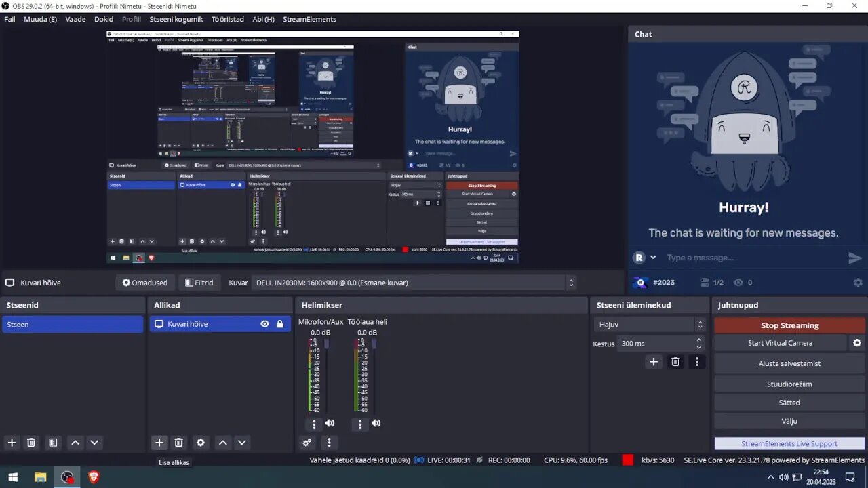Open advanced audio properties gears icon
868x488 pixels.
(307, 443)
